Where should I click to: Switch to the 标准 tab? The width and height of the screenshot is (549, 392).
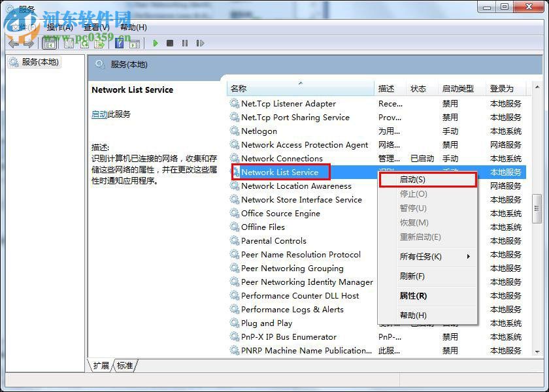tap(125, 366)
